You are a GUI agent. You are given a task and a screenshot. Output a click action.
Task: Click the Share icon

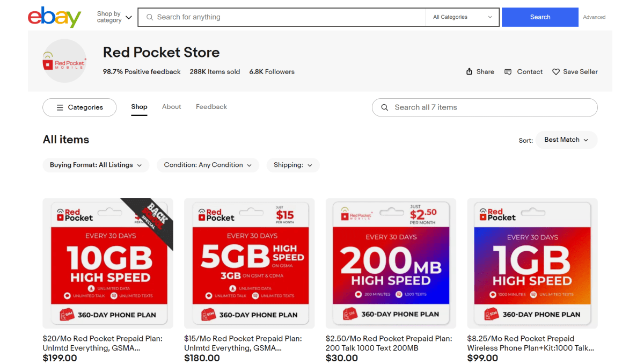470,71
